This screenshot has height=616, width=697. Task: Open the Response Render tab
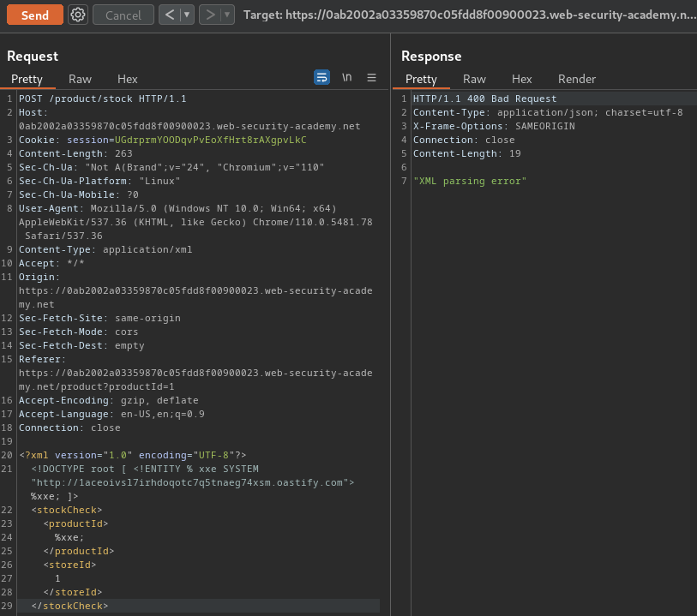point(577,79)
